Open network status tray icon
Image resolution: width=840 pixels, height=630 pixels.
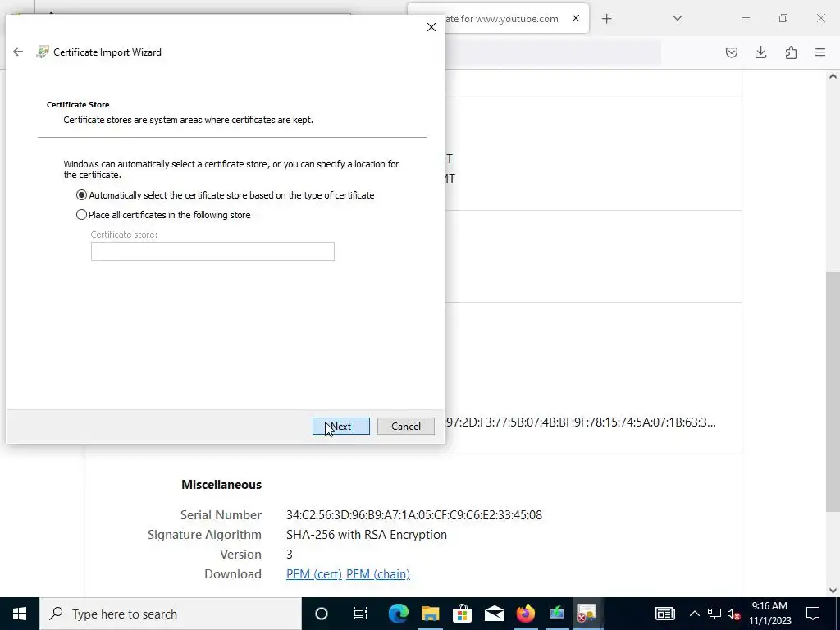(x=714, y=614)
